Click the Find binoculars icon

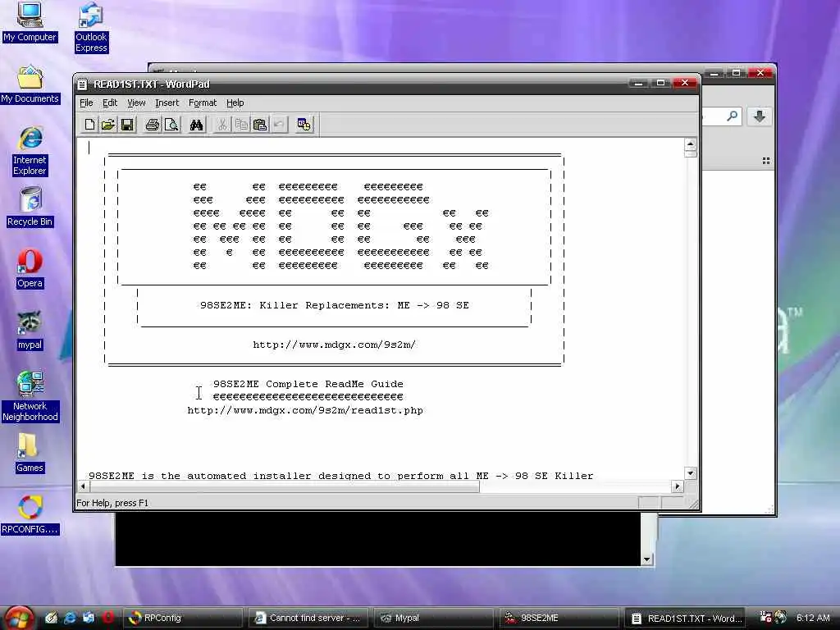point(196,125)
